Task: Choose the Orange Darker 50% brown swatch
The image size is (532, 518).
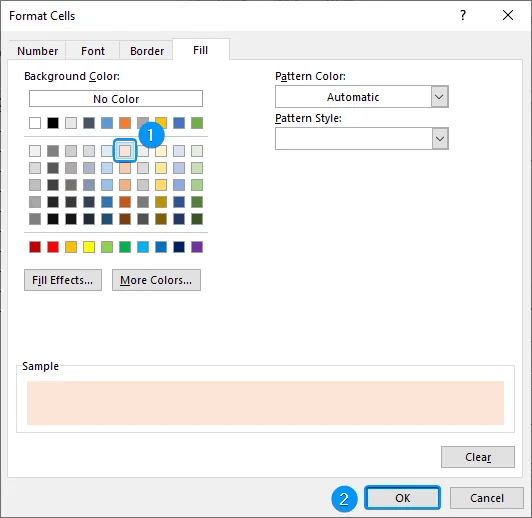Action: point(125,219)
